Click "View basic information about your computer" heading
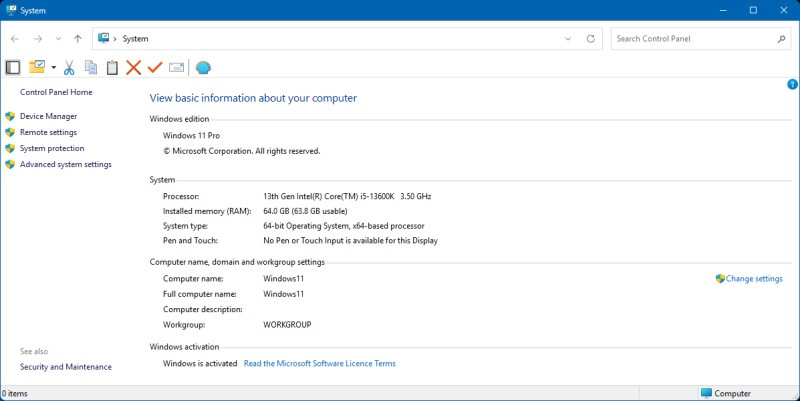Viewport: 800px width, 401px height. tap(253, 98)
